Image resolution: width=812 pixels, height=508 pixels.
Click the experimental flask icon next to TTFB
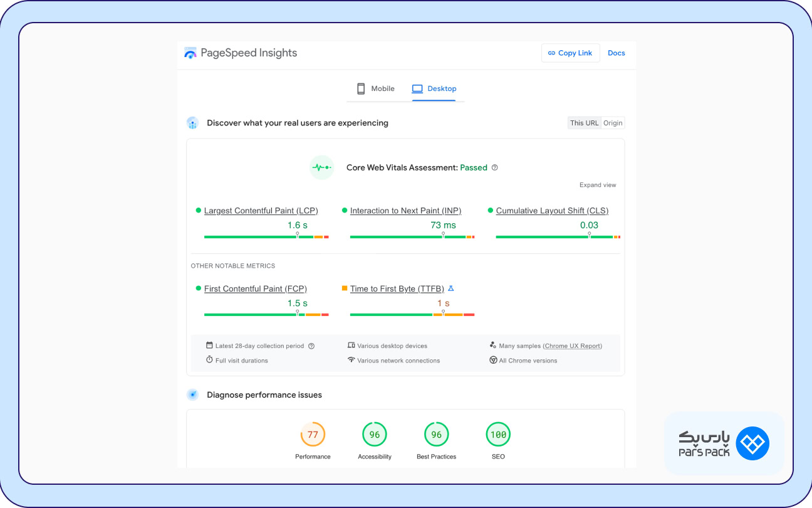450,288
